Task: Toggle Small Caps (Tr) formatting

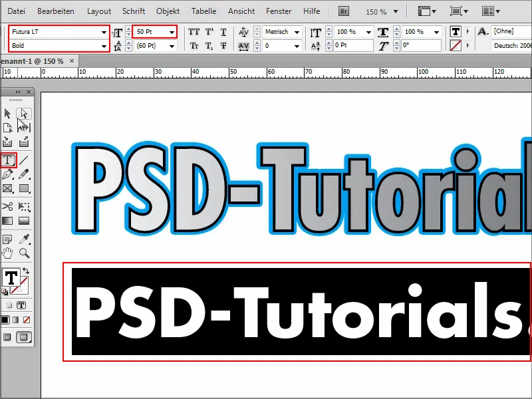Action: click(x=194, y=45)
